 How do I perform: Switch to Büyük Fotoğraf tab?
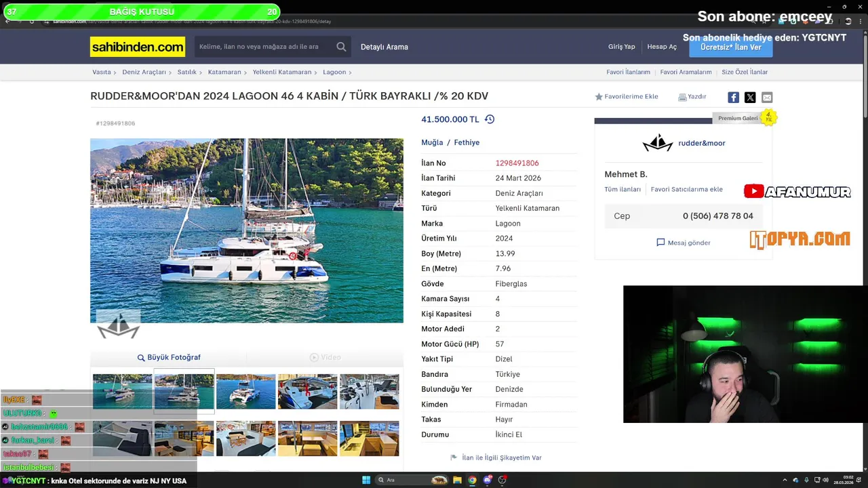click(x=169, y=357)
